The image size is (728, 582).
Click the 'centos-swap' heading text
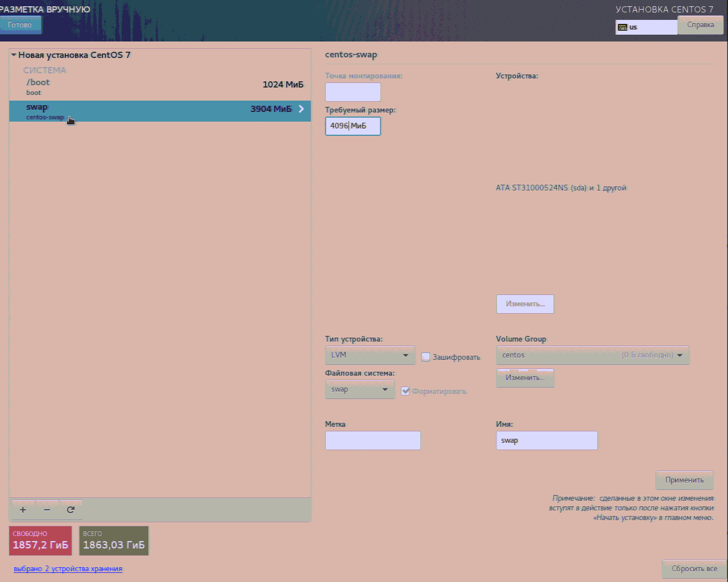351,55
